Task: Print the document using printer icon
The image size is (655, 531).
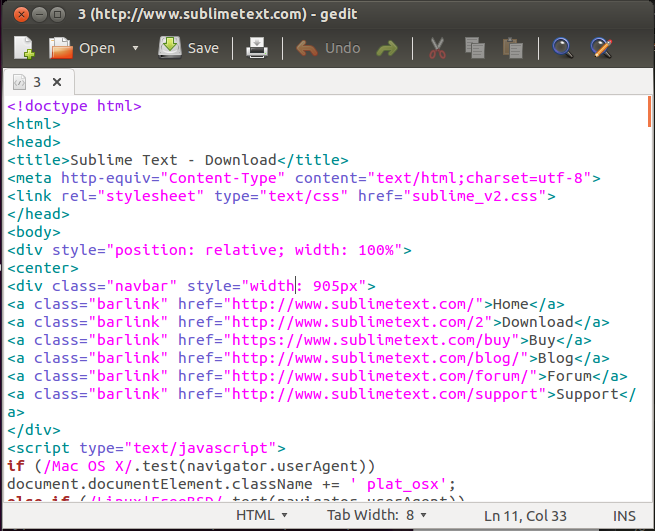Action: (x=257, y=48)
